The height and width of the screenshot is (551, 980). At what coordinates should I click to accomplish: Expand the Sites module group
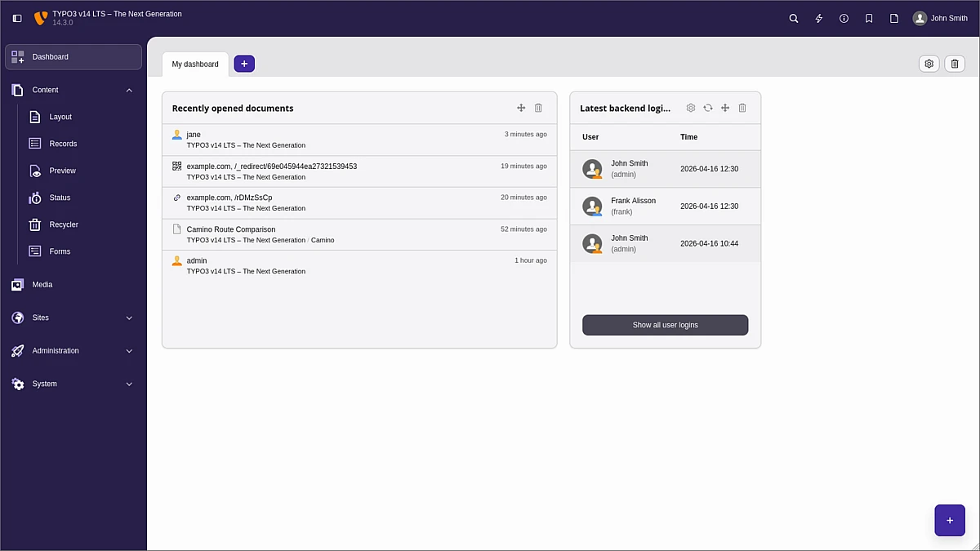point(129,318)
